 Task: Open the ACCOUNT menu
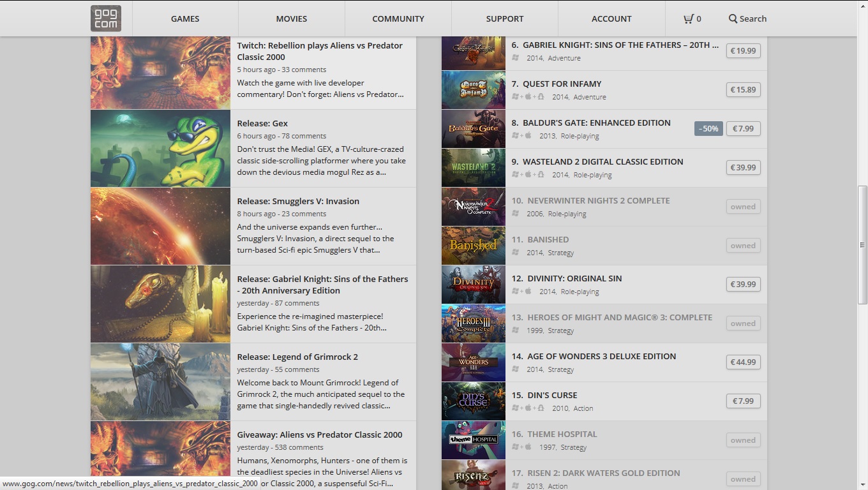611,19
